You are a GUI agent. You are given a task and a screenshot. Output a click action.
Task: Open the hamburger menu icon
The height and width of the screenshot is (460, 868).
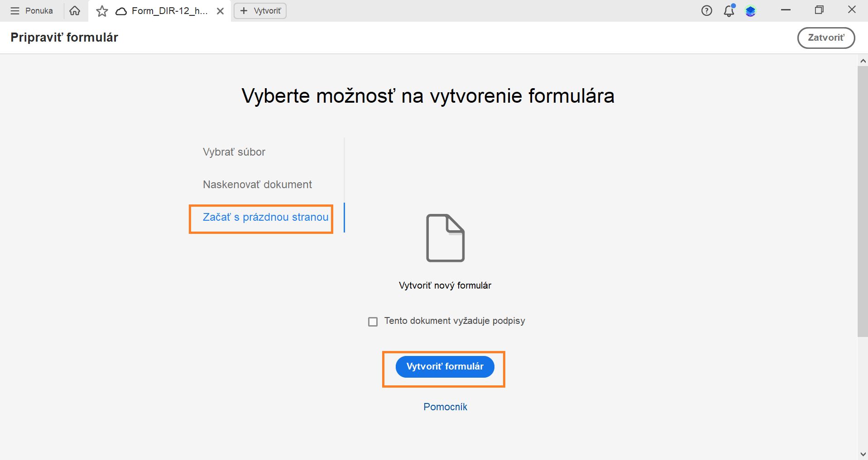[x=15, y=10]
